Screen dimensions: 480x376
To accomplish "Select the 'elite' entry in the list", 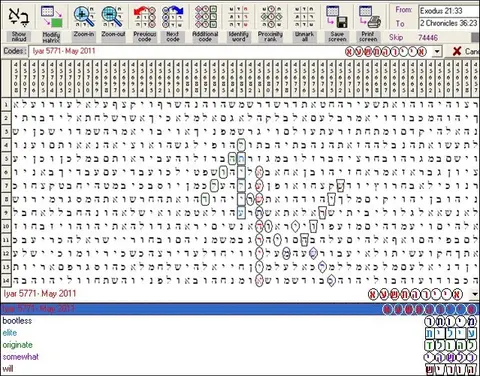I will pos(10,333).
